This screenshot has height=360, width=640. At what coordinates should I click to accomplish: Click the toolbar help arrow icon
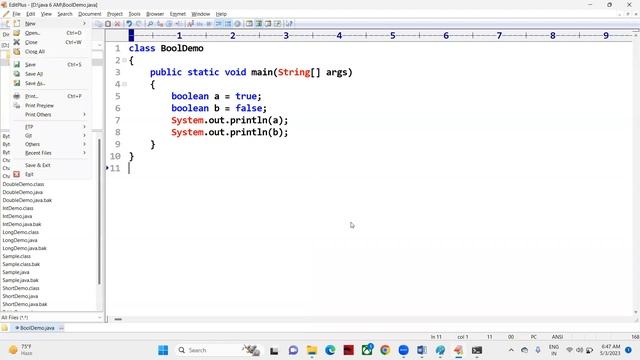click(x=289, y=24)
